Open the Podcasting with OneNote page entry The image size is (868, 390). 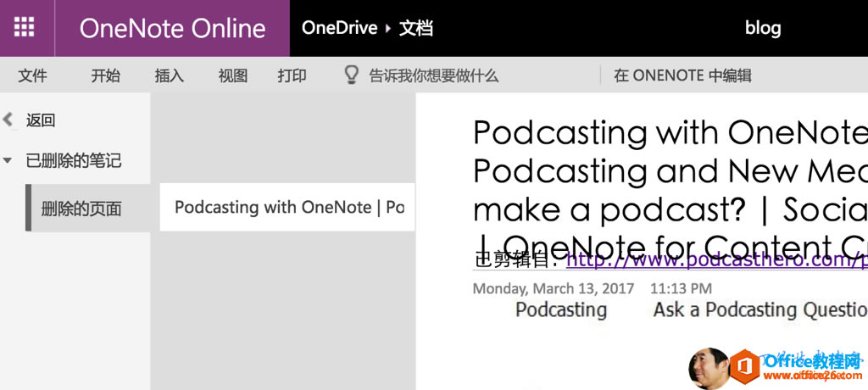[x=287, y=207]
